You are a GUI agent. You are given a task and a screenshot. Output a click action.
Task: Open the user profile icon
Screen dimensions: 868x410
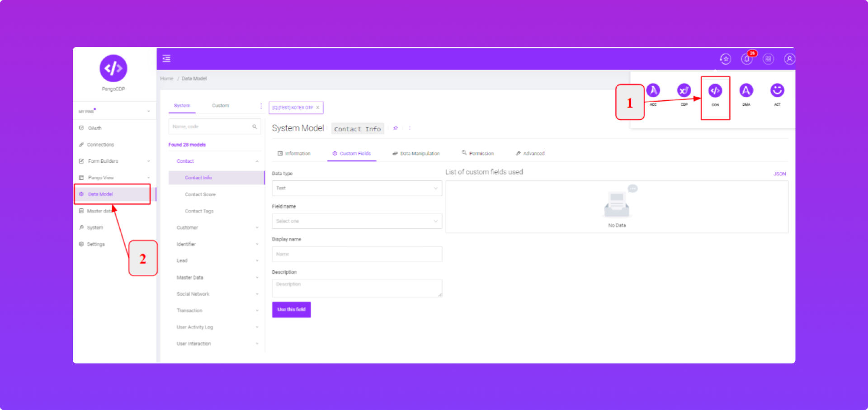click(789, 59)
